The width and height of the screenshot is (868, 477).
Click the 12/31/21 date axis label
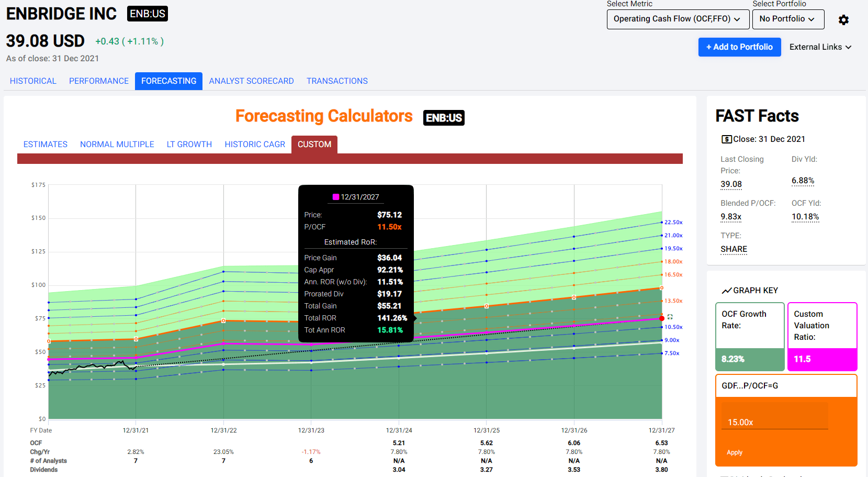pos(136,430)
